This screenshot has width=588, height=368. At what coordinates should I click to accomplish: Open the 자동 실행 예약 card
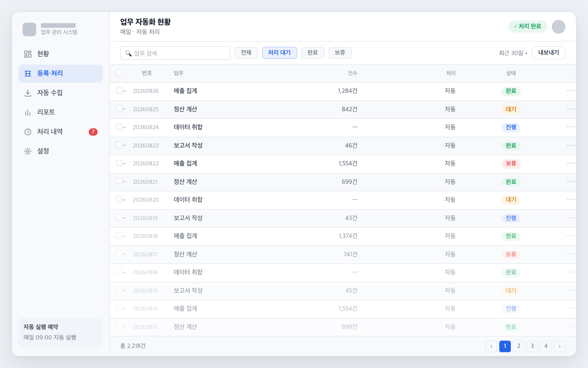click(61, 332)
